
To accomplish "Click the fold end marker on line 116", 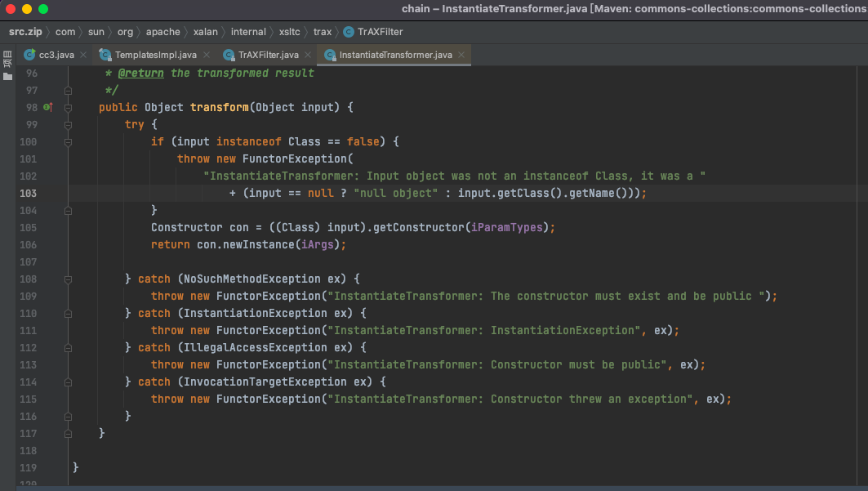I will click(x=68, y=417).
